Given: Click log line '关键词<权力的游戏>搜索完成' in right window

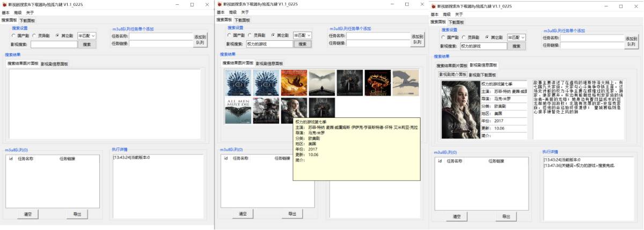Looking at the screenshot, I should (x=579, y=165).
